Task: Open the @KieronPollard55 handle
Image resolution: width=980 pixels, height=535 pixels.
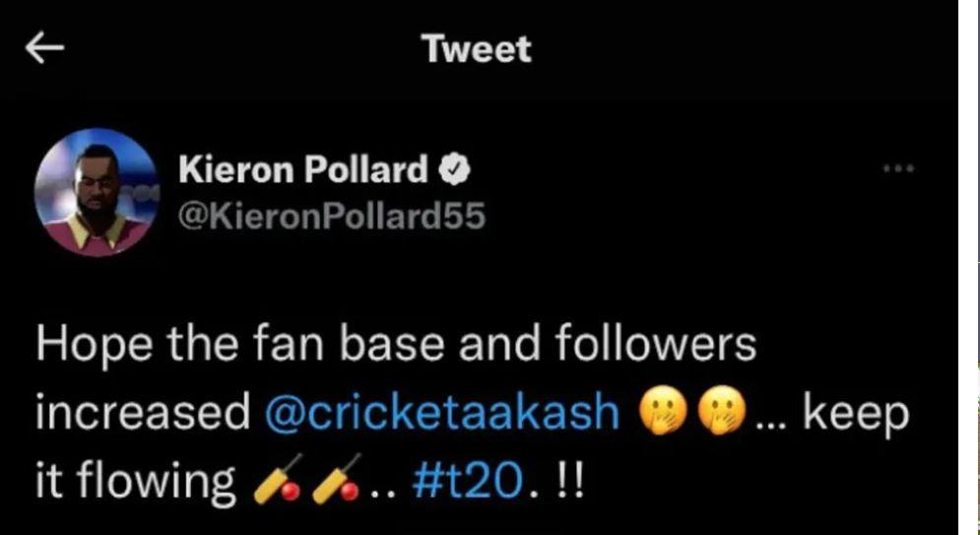Action: pyautogui.click(x=332, y=215)
